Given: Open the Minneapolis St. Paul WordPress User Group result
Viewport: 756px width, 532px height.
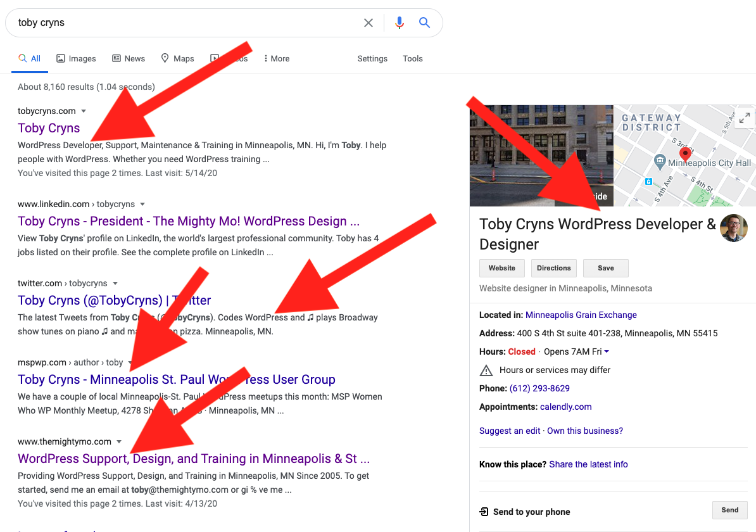Looking at the screenshot, I should [177, 379].
